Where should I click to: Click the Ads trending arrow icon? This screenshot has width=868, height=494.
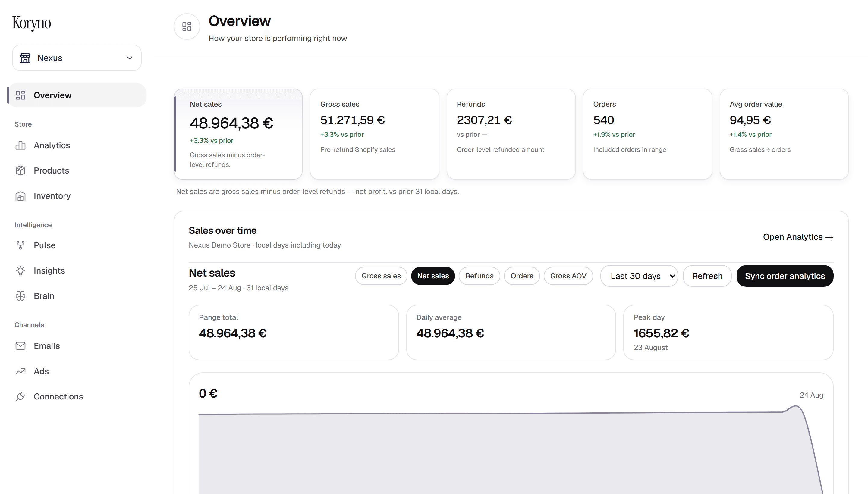[x=20, y=371]
